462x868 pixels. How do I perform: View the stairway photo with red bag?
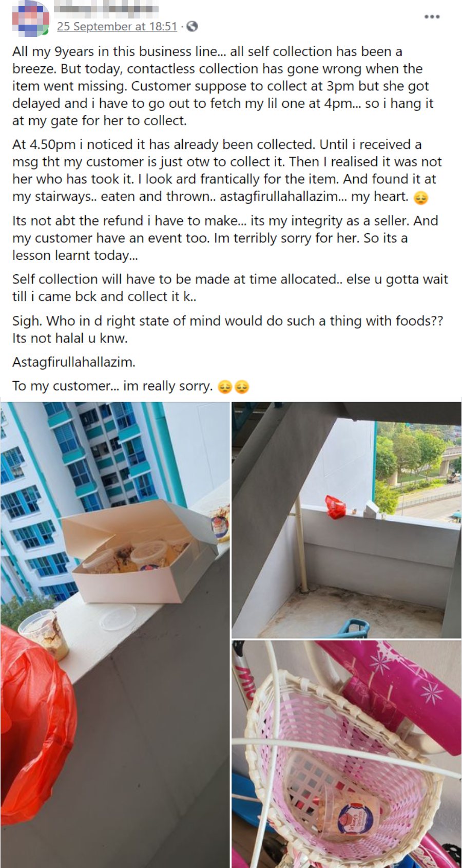click(x=346, y=520)
